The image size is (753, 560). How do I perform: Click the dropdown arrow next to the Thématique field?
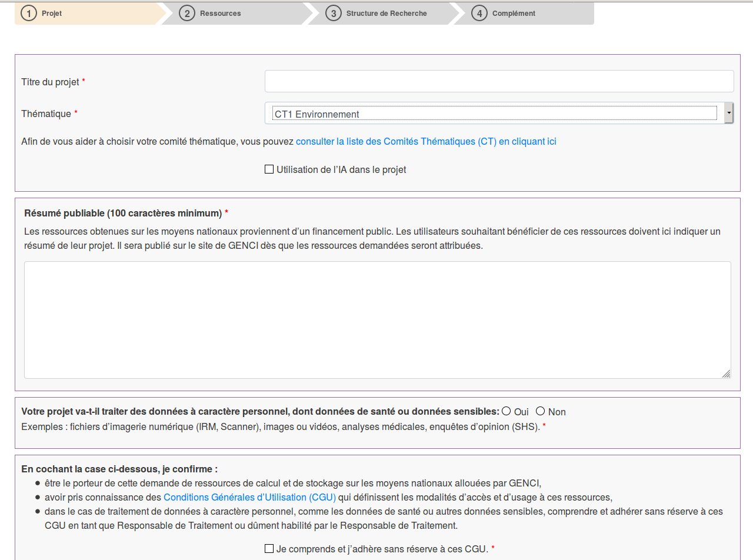click(729, 112)
